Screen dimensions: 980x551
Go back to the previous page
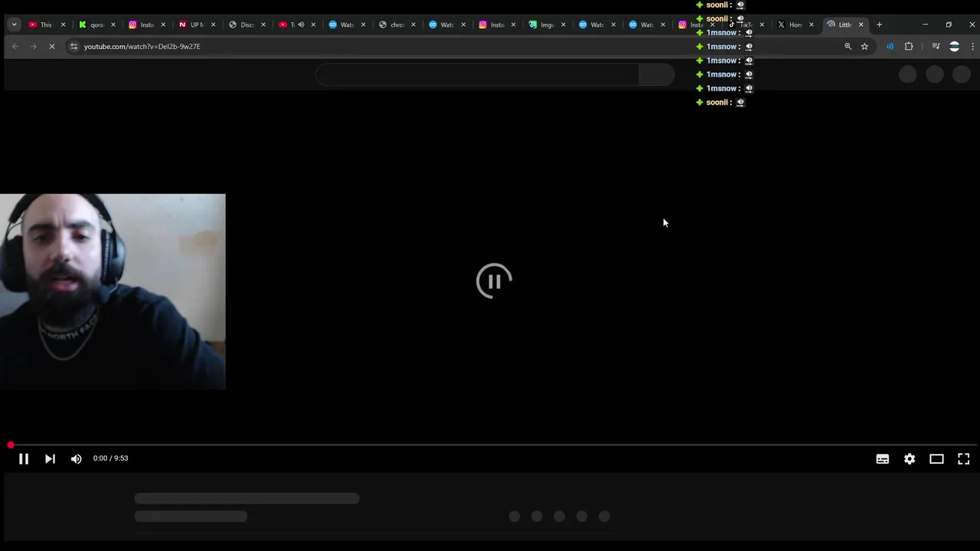click(15, 47)
